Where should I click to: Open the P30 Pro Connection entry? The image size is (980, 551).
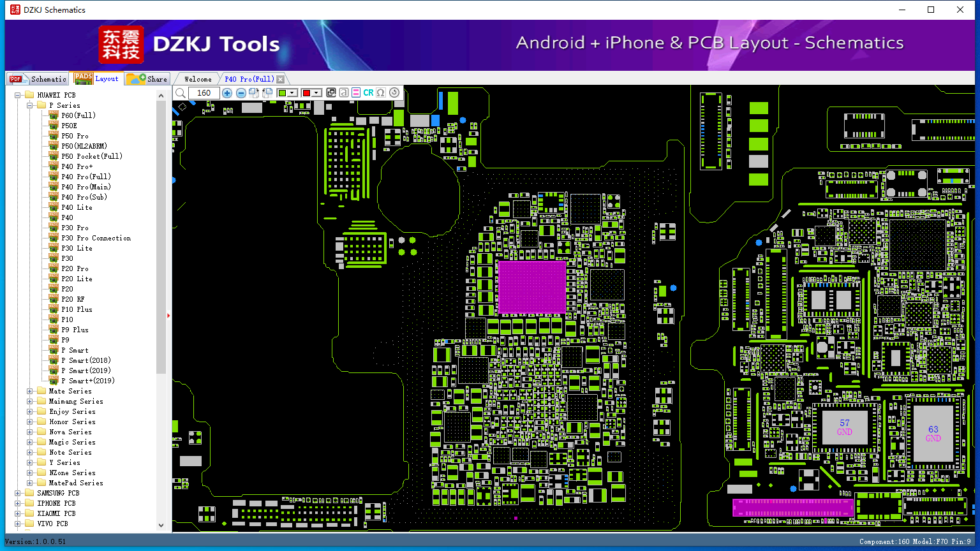[96, 238]
